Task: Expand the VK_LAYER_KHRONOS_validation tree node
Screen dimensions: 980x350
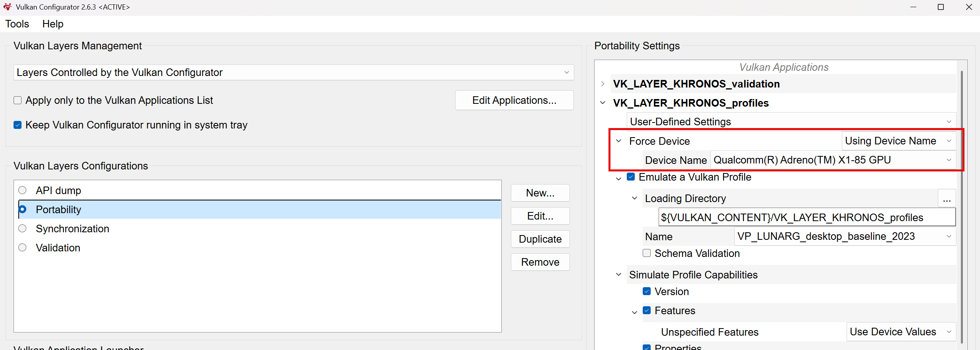Action: (603, 84)
